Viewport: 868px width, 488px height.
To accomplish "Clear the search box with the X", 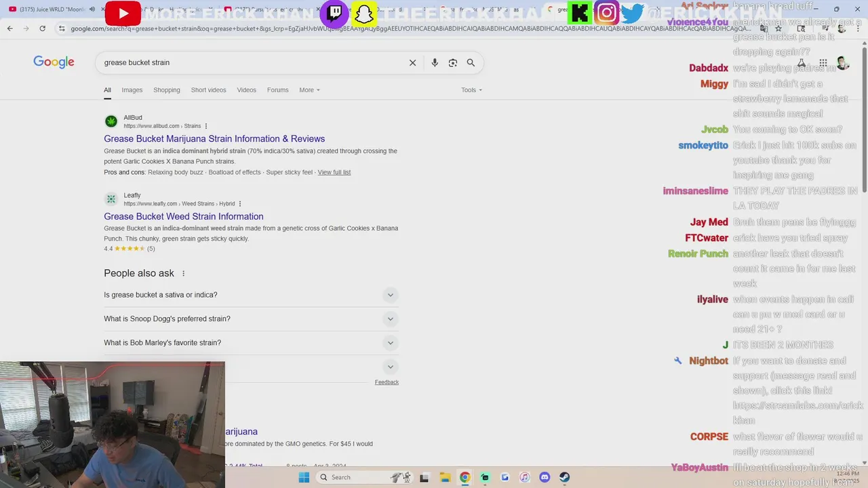I will click(x=412, y=62).
